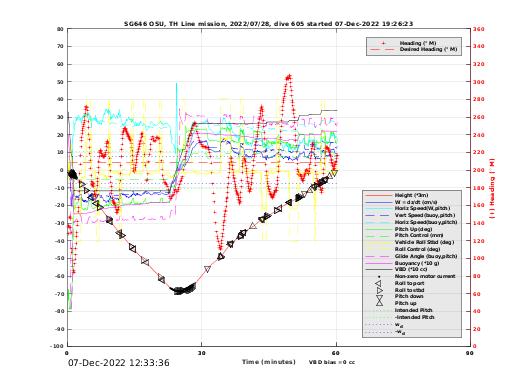Click the plot title with dive 605
The image size is (520, 390).
click(x=268, y=24)
